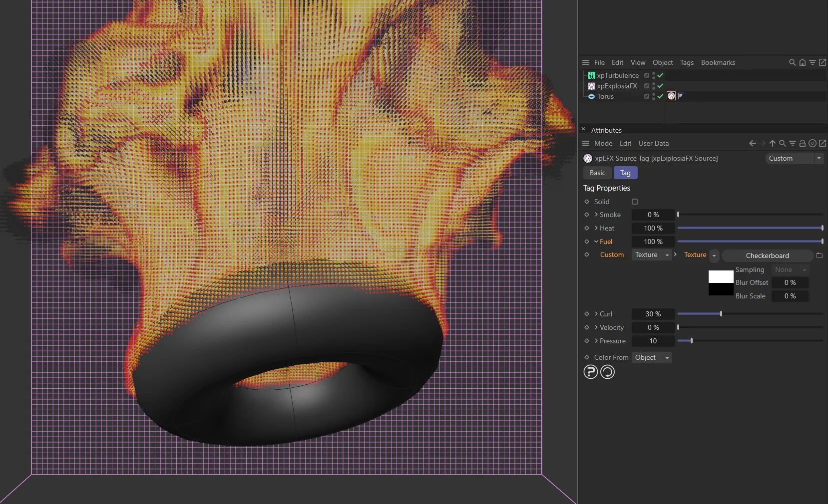Click the Attributes panel filter icon
Image resolution: width=828 pixels, height=504 pixels.
793,143
